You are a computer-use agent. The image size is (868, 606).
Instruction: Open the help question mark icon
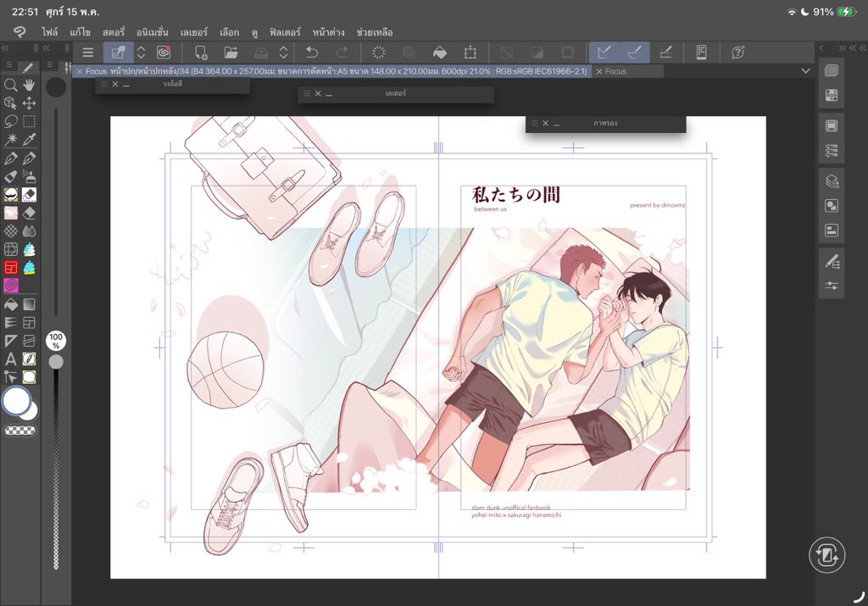point(738,53)
